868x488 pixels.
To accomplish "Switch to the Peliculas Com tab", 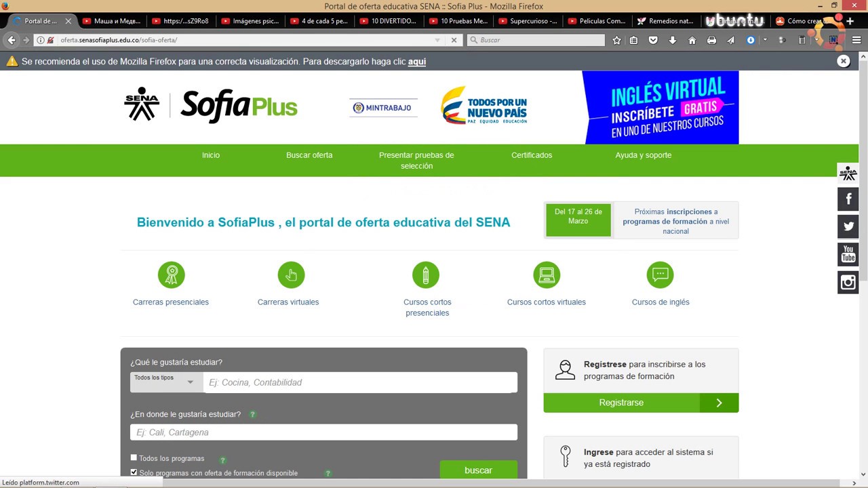I will coord(595,21).
